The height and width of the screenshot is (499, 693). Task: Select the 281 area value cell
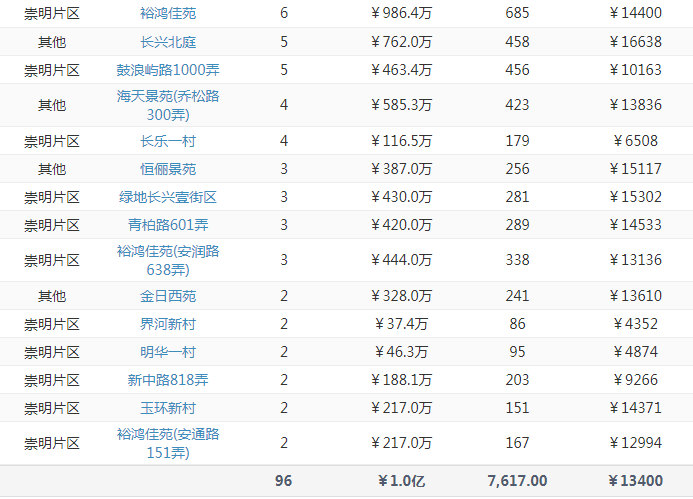point(517,197)
